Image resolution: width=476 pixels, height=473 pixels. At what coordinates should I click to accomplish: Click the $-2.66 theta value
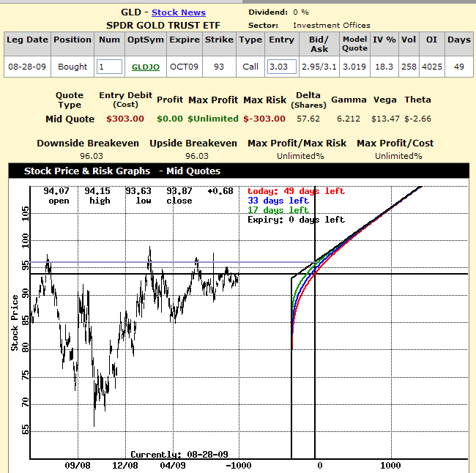coord(417,119)
